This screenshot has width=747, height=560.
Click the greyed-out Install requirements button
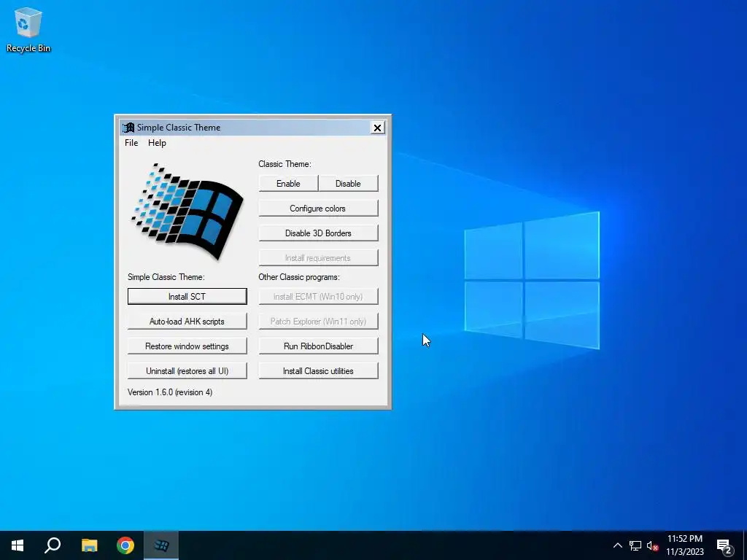[318, 257]
